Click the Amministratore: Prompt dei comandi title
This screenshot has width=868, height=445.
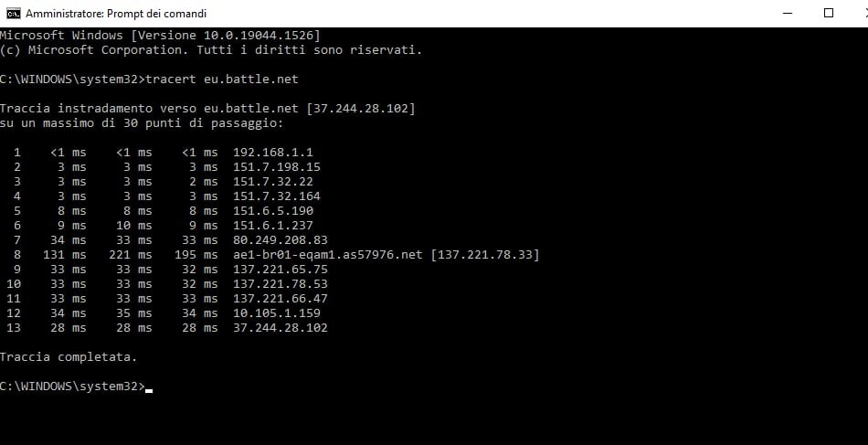pyautogui.click(x=116, y=14)
